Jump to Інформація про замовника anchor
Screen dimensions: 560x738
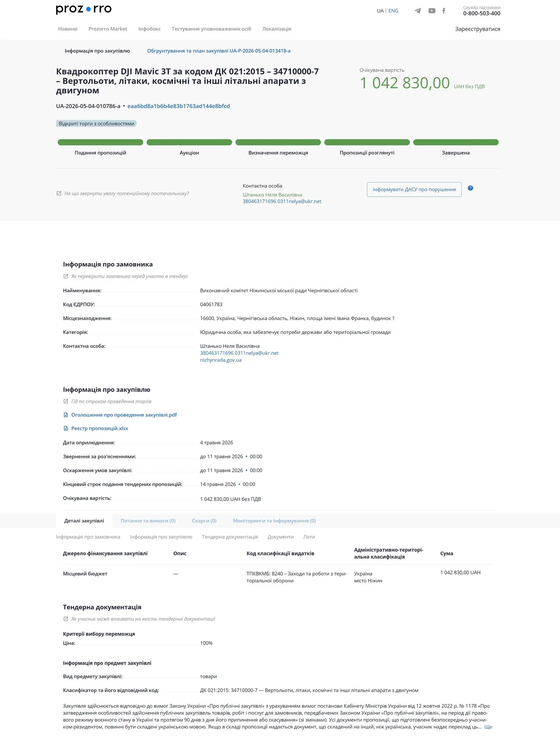pos(88,537)
